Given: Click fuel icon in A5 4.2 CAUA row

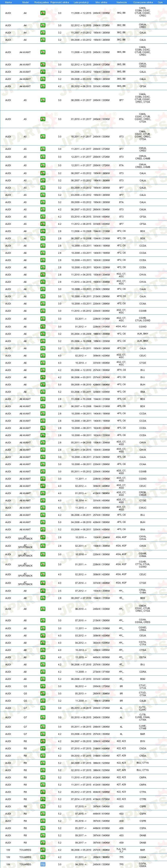Looking at the screenshot, I should 43,210.
